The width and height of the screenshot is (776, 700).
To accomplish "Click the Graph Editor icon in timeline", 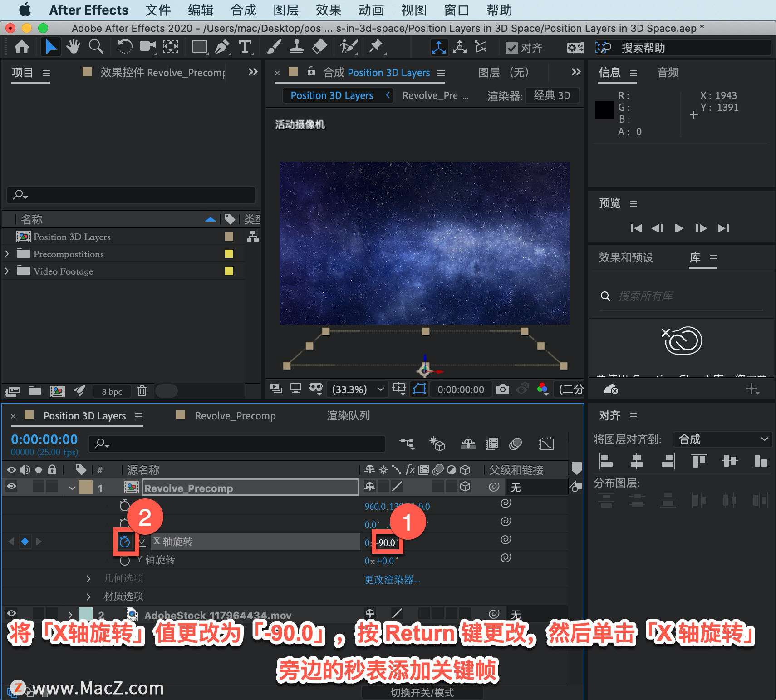I will coord(546,444).
